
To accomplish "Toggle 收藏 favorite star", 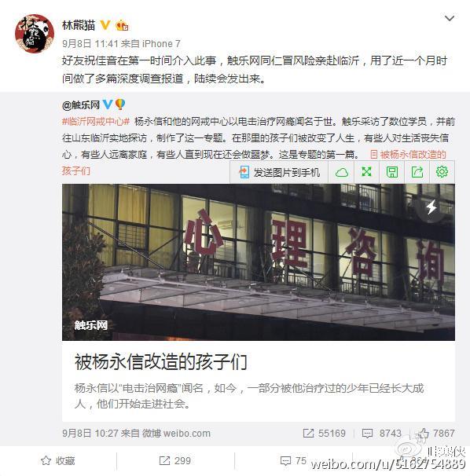I will [58, 460].
